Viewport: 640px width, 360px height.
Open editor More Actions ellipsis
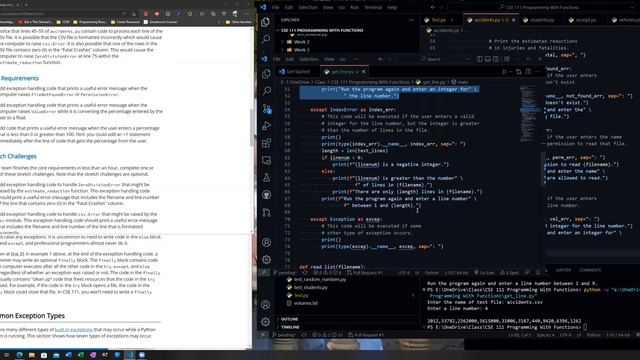click(538, 72)
